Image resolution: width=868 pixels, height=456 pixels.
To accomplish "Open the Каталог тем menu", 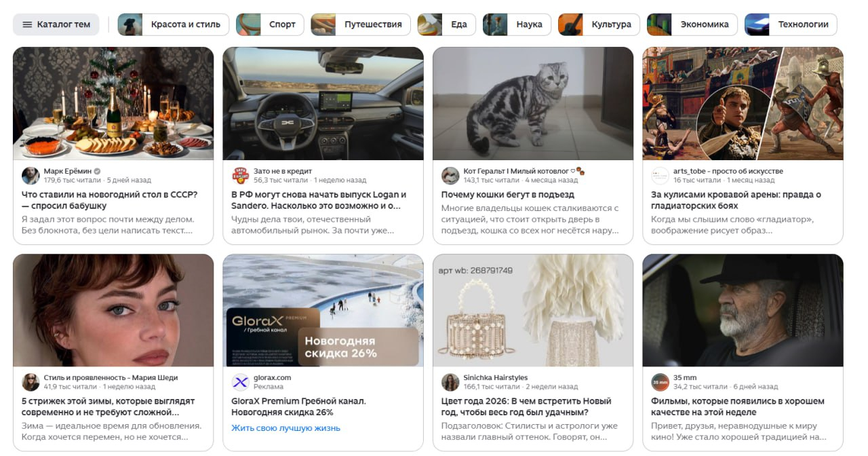I will (56, 24).
